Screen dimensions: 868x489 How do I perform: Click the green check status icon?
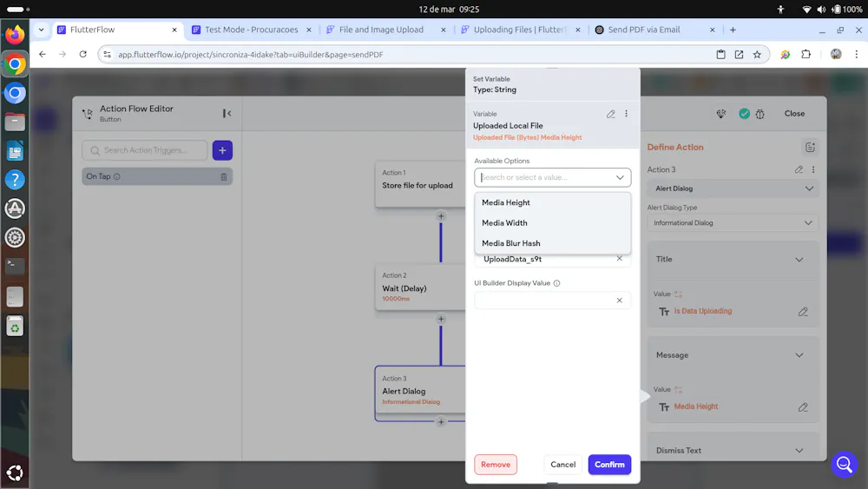[744, 114]
